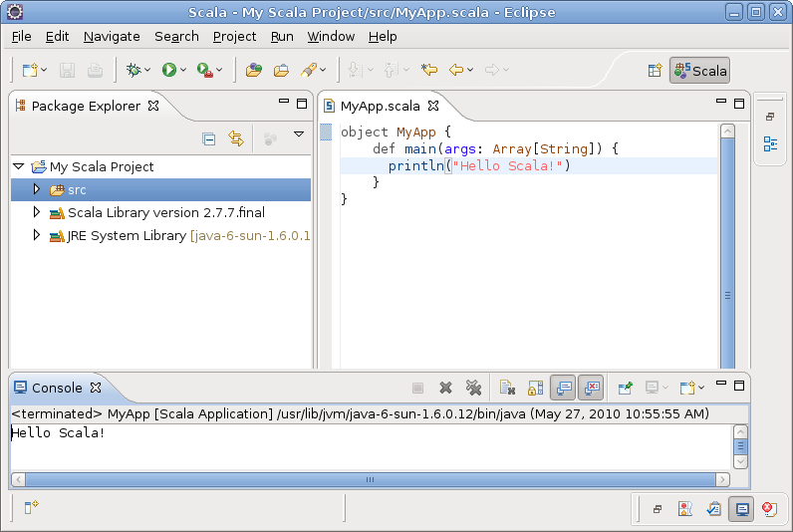Open the Edit menu
The image size is (793, 532).
(57, 37)
